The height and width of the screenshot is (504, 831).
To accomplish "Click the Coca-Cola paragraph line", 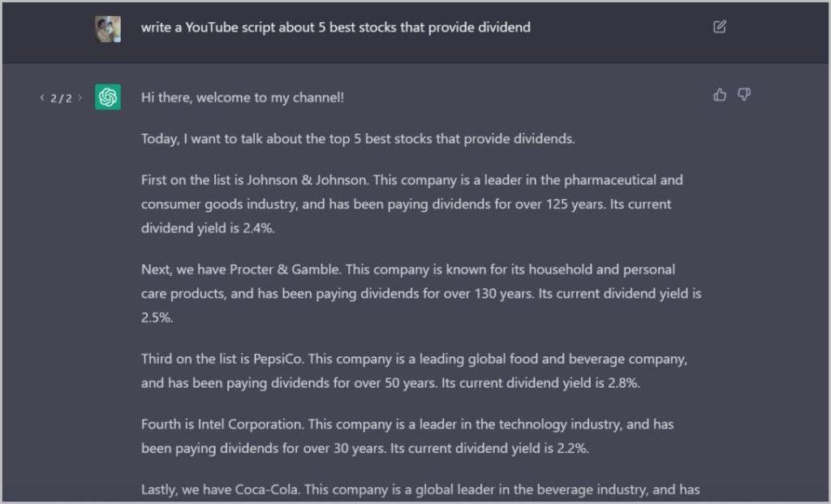I will pyautogui.click(x=420, y=489).
